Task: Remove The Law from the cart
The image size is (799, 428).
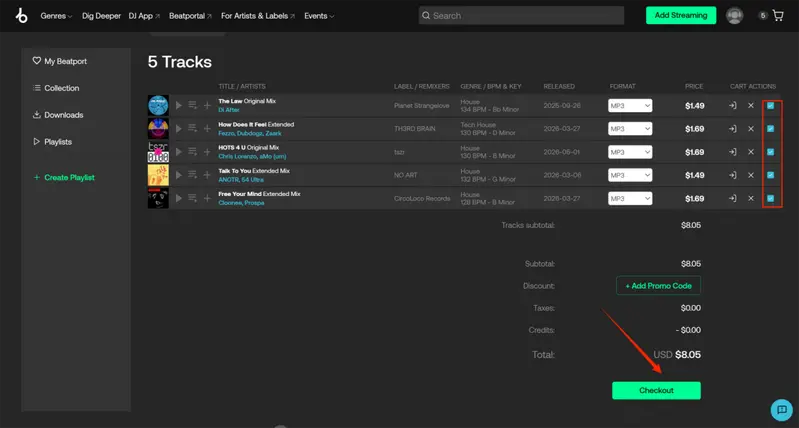Action: (x=751, y=105)
